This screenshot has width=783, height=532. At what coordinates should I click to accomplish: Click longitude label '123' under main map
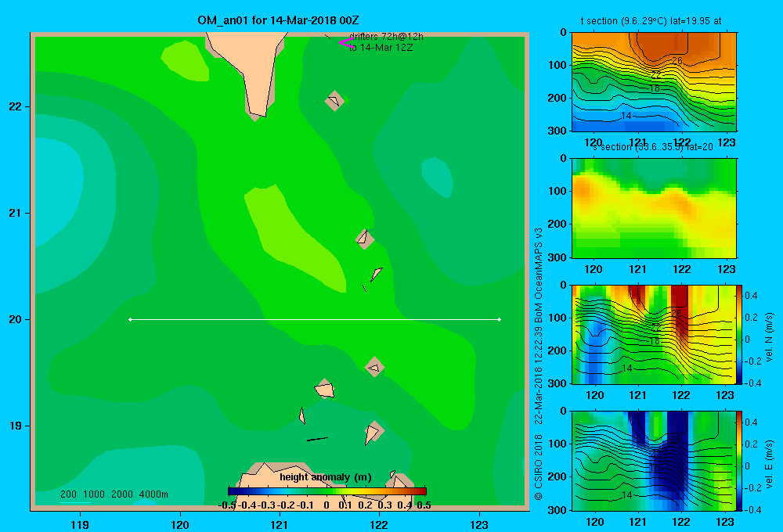[479, 524]
